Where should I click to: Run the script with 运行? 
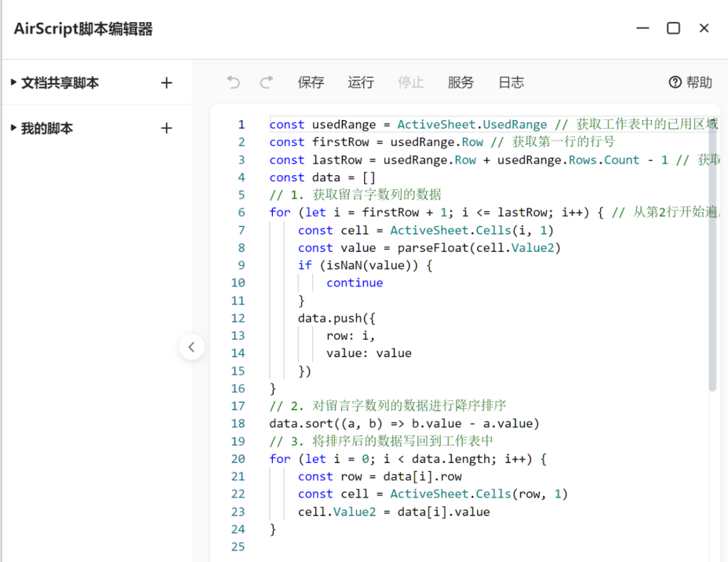click(361, 83)
